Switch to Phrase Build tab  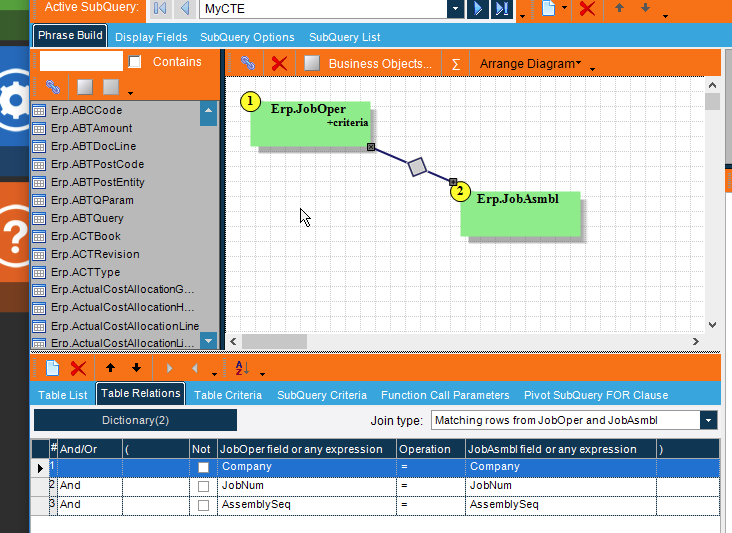coord(70,35)
